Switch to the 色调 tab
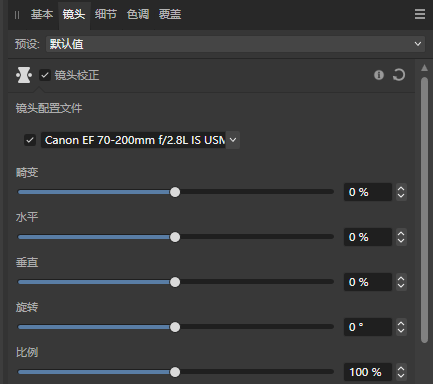The image size is (433, 384). pyautogui.click(x=138, y=14)
